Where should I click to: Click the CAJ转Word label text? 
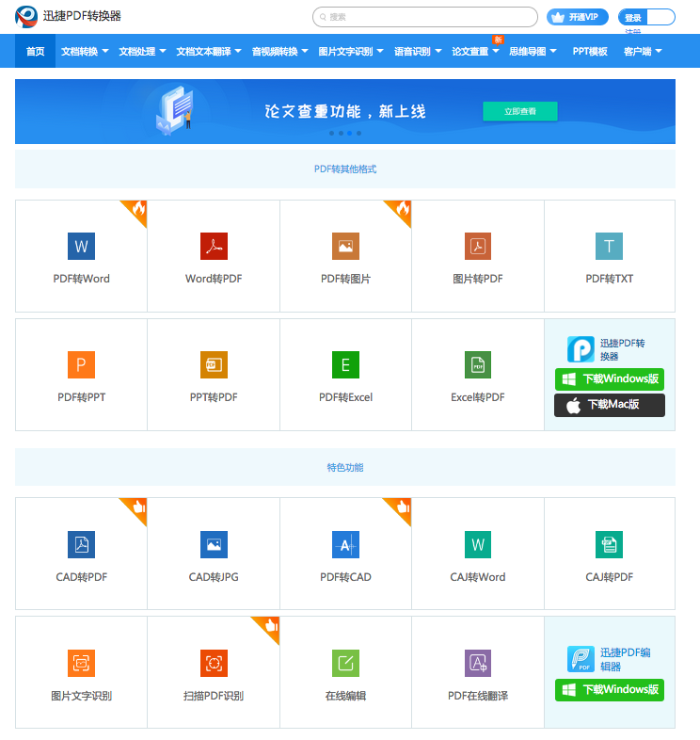coord(477,577)
